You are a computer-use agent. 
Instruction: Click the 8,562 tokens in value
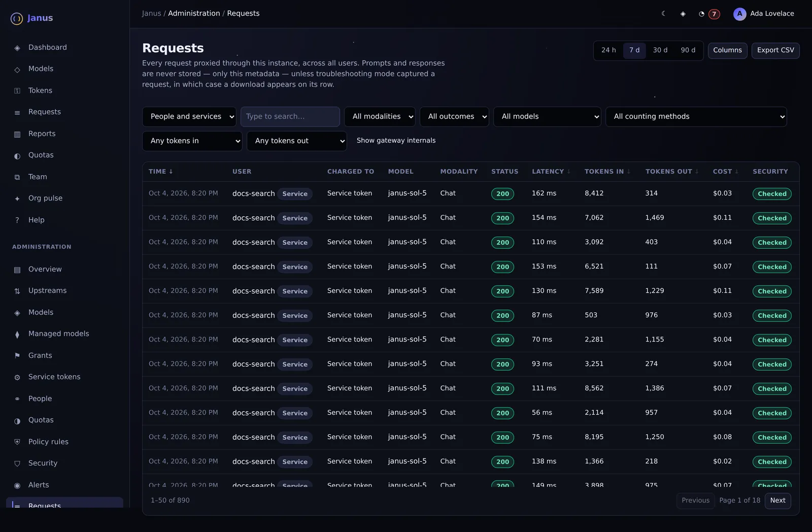(x=594, y=388)
